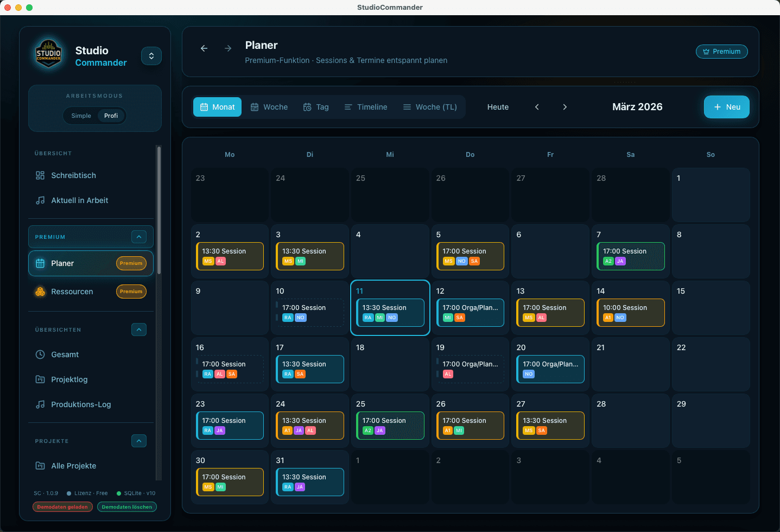Screen dimensions: 780x532
Task: Click the music note icon for Aktuell in Arbeit
Action: [x=40, y=200]
